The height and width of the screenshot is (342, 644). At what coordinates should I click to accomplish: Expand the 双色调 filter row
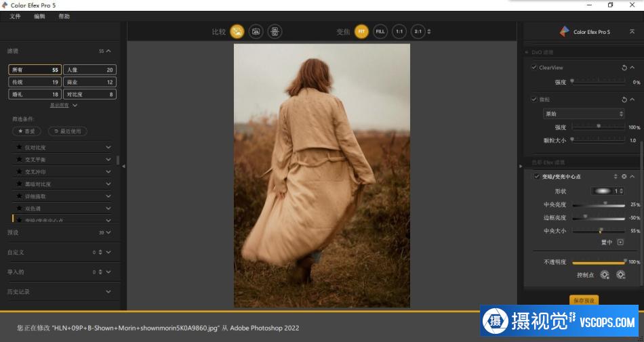[x=108, y=209]
